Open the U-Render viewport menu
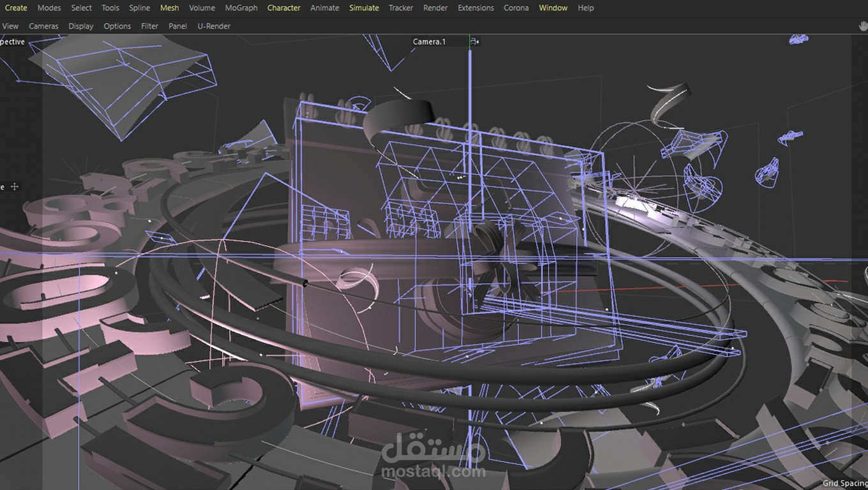Screen dimensions: 868x490 pyautogui.click(x=214, y=26)
